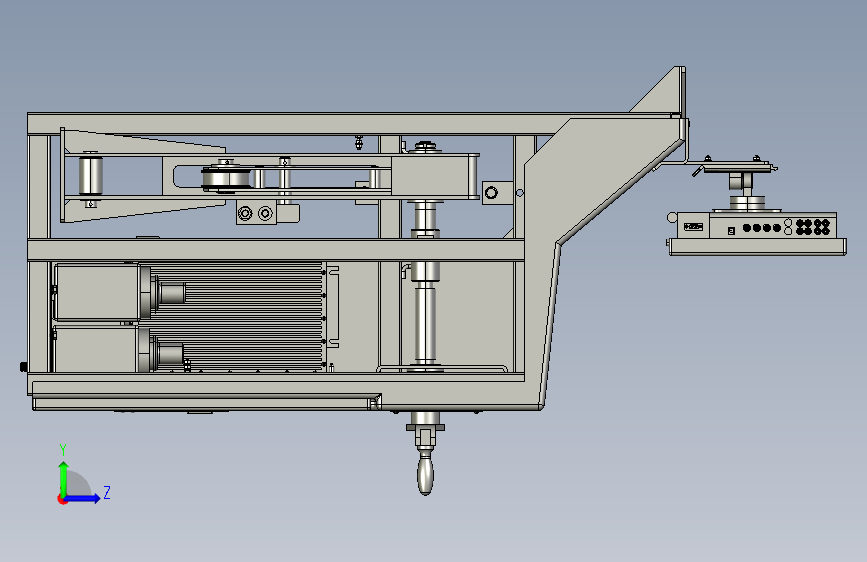Select the small plate with a ring hole
Image resolution: width=867 pixels, height=562 pixels.
point(498,192)
